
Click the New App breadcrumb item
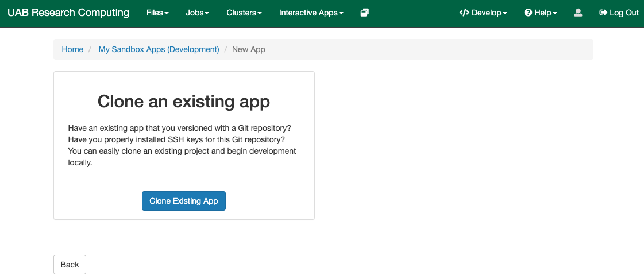(248, 49)
